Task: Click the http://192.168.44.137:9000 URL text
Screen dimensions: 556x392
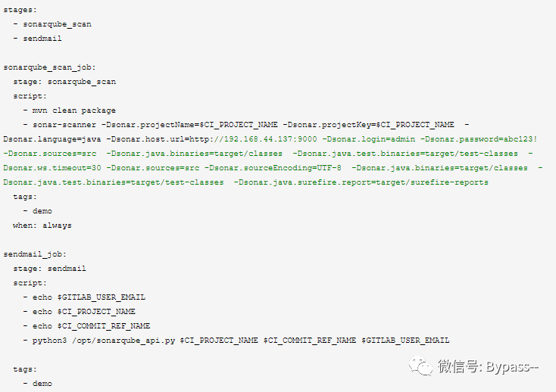Action: pos(253,139)
